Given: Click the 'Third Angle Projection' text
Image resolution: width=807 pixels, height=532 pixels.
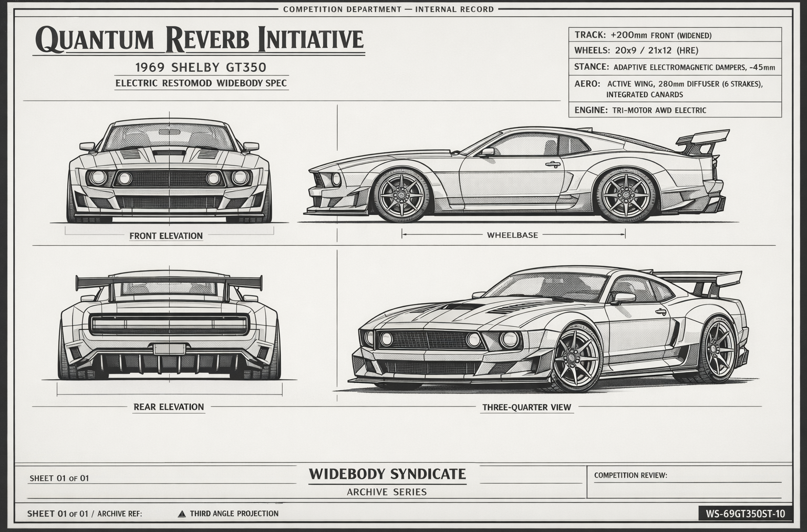Looking at the screenshot, I should (x=234, y=514).
